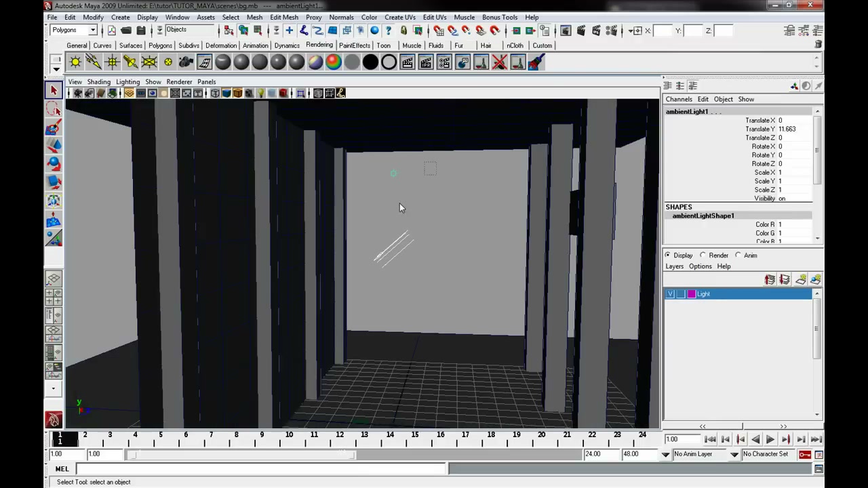Open the viewport Lighting menu

click(127, 82)
